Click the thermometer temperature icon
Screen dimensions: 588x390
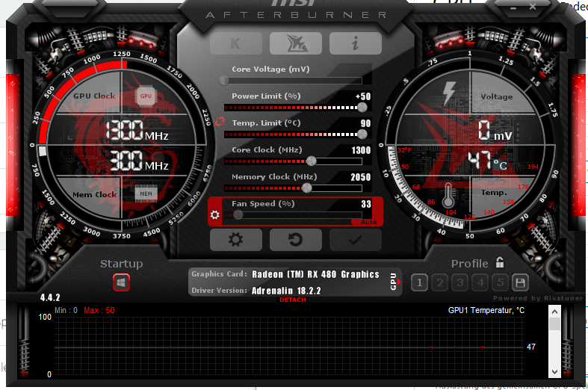tap(448, 196)
